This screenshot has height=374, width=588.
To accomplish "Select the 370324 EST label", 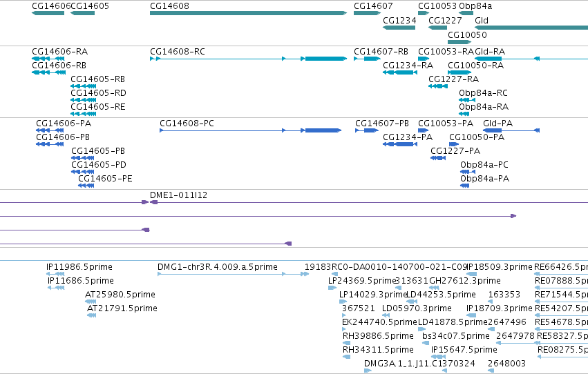I will pos(459,364).
